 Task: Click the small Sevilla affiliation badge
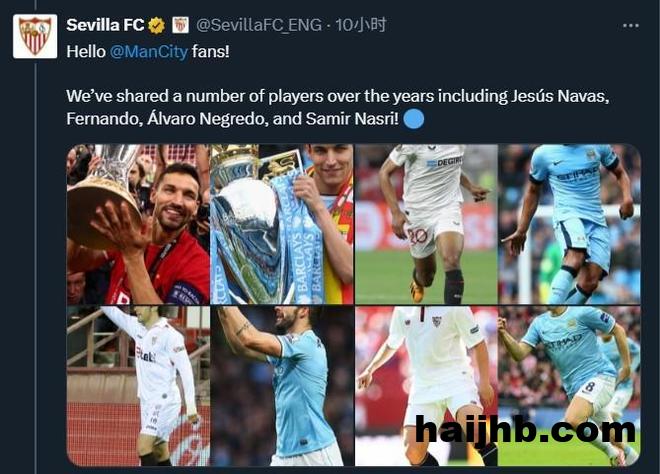tap(180, 25)
